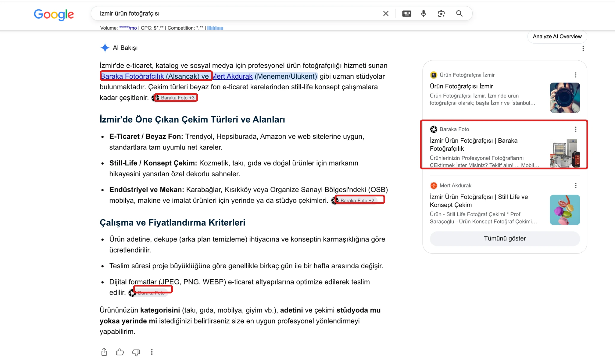This screenshot has width=615, height=364.
Task: Click Tümünü göster button
Action: (504, 238)
